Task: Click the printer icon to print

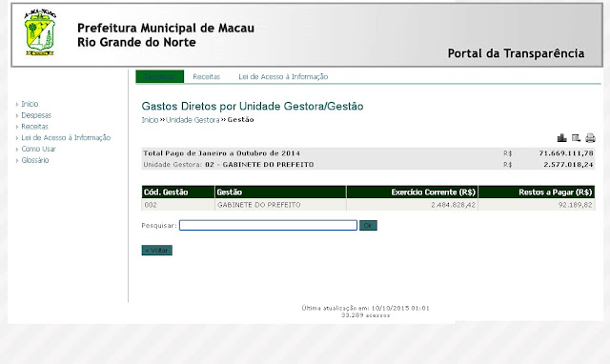Action: [590, 137]
